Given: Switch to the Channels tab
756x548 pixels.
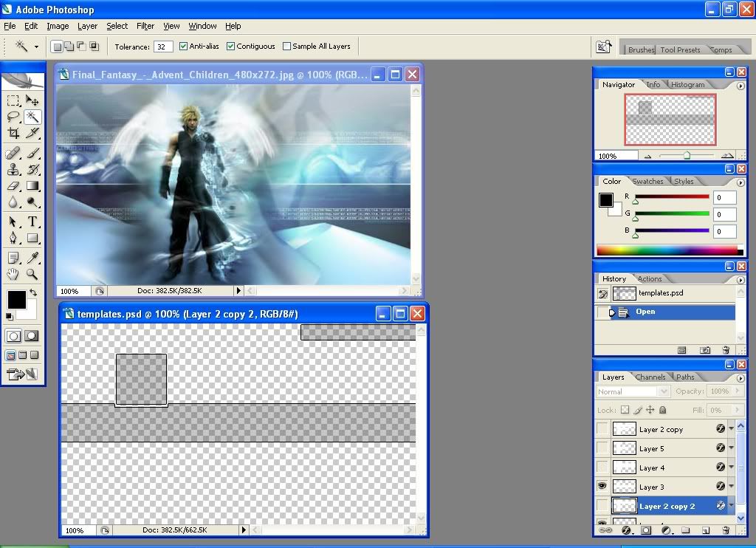Looking at the screenshot, I should 650,377.
